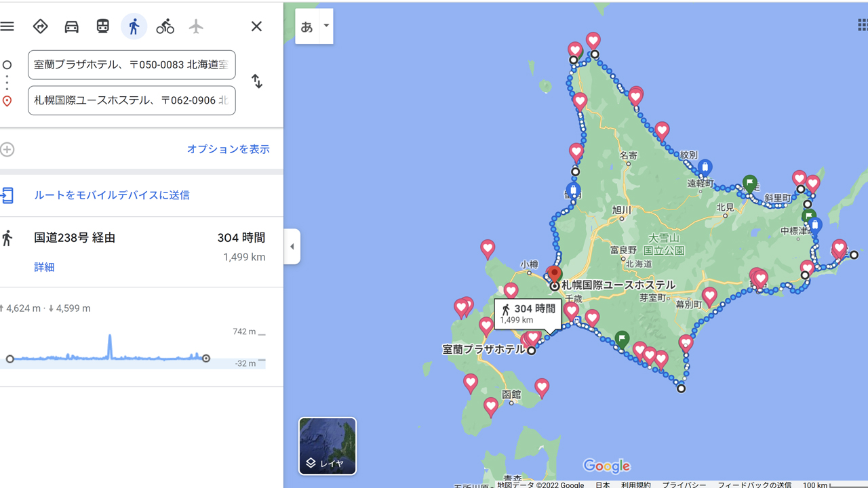This screenshot has height=488, width=868.
Task: Click the blue luggage marker near 紋別
Action: 705,167
